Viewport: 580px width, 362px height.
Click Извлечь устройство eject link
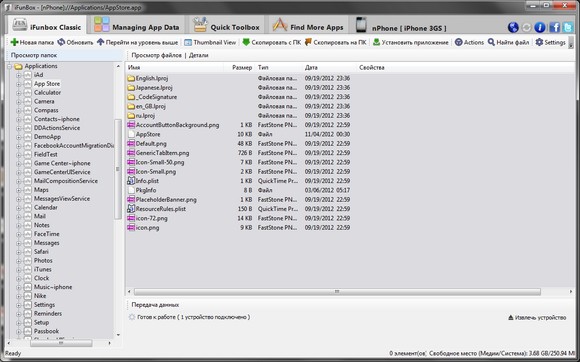(x=537, y=317)
